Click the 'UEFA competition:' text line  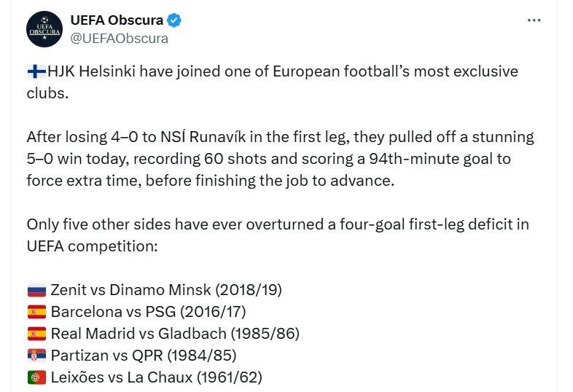click(x=92, y=246)
